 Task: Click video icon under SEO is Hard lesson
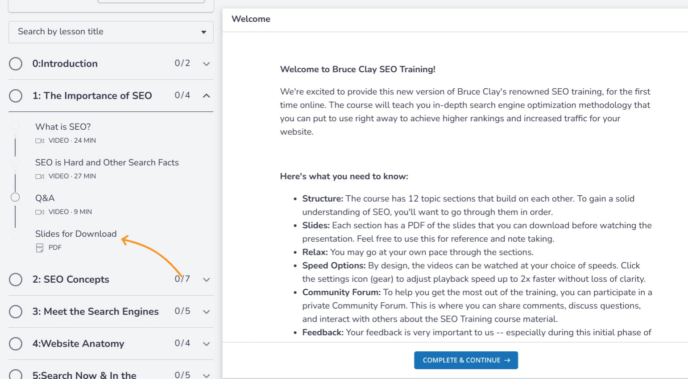click(x=39, y=176)
